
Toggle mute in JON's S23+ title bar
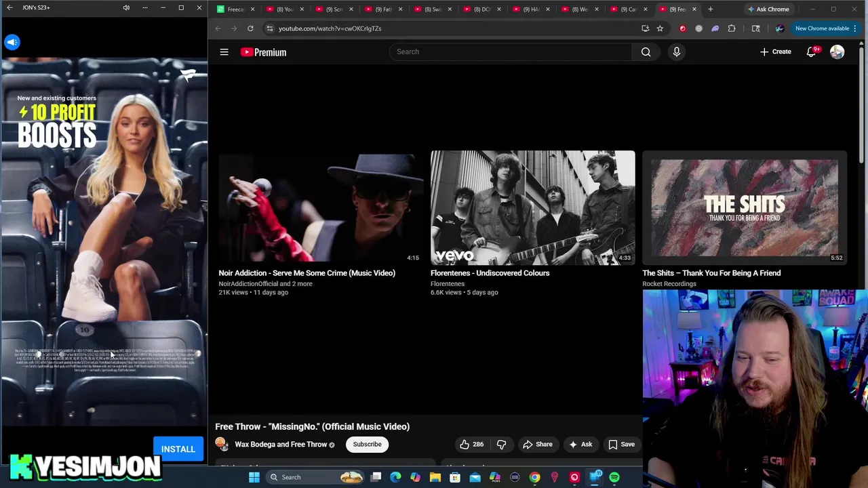click(126, 7)
